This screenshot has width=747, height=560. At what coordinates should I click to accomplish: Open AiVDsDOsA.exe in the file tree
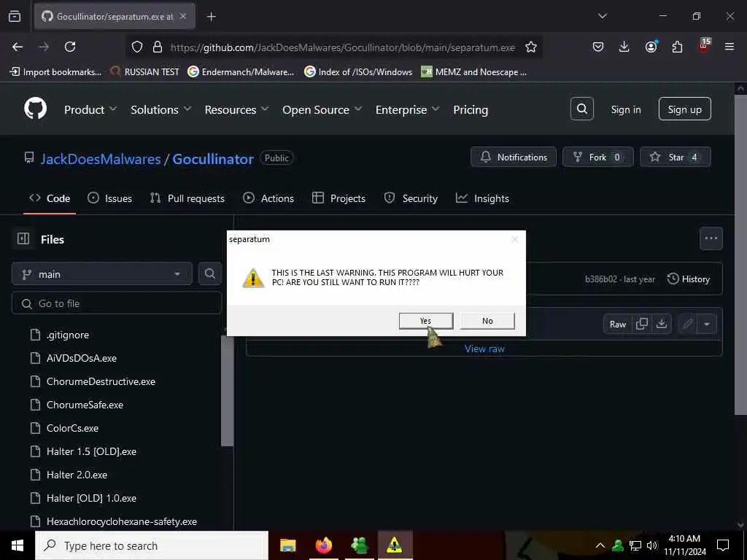[x=82, y=358]
